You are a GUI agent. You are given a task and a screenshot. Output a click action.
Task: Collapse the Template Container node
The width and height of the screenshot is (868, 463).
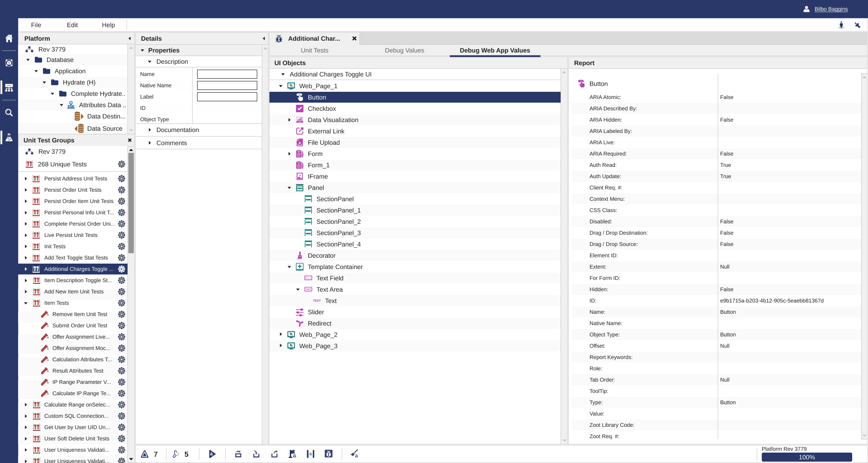[289, 267]
